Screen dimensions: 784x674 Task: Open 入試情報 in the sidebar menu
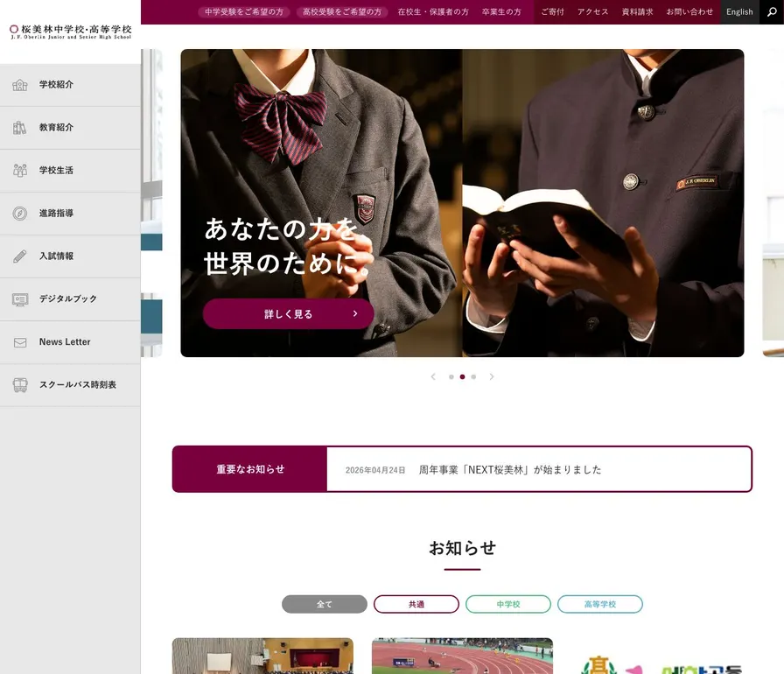(70, 256)
